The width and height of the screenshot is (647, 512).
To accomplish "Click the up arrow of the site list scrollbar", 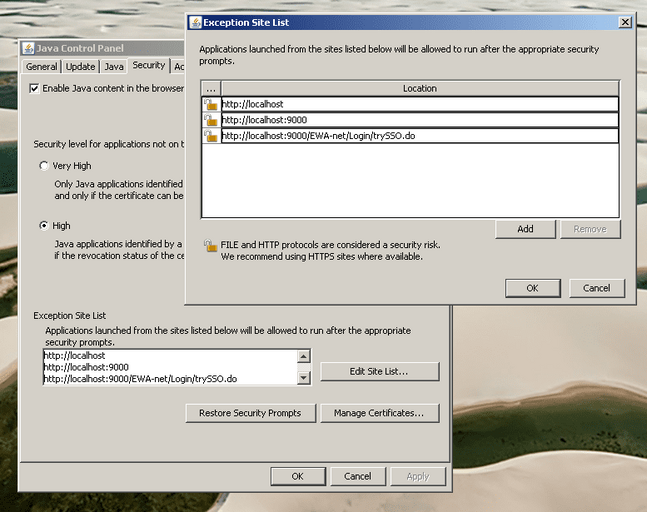I will [304, 356].
